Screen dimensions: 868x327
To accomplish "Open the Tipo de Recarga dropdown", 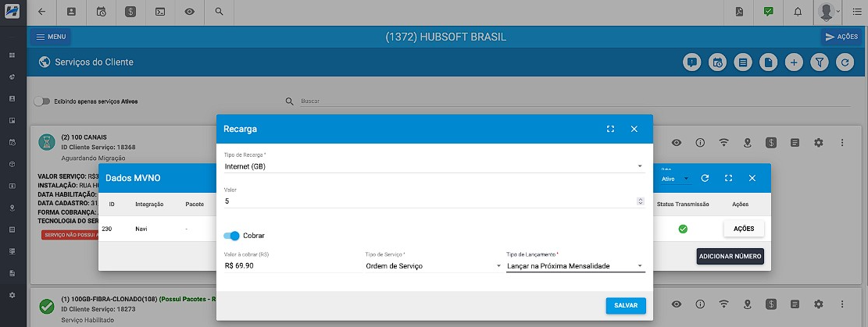I will tap(434, 166).
